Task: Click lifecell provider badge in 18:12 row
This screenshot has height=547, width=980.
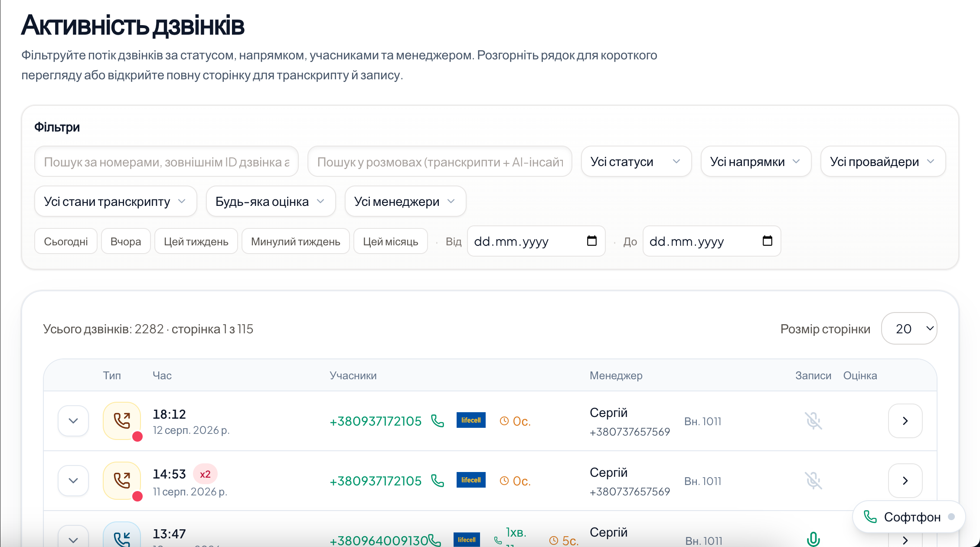Action: coord(471,420)
